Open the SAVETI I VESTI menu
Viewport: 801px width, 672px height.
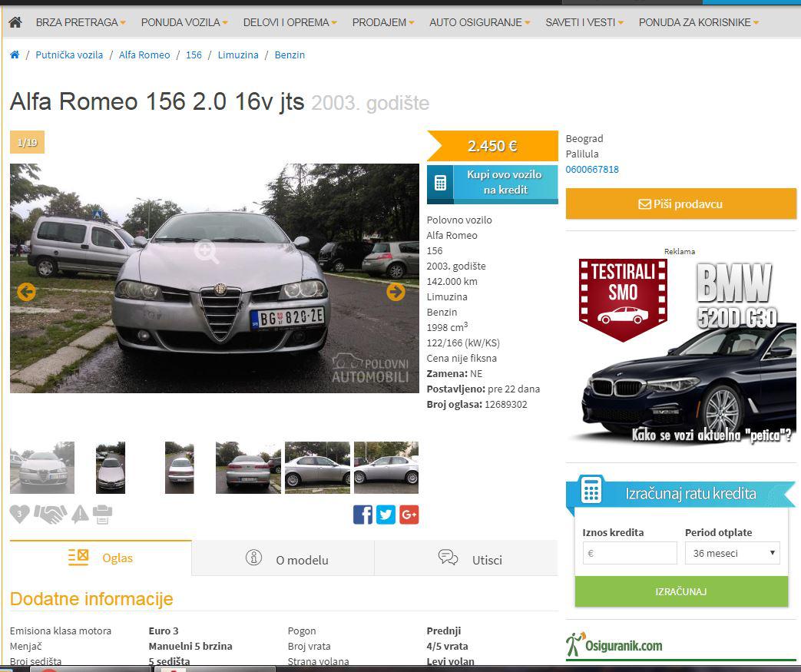pos(584,22)
